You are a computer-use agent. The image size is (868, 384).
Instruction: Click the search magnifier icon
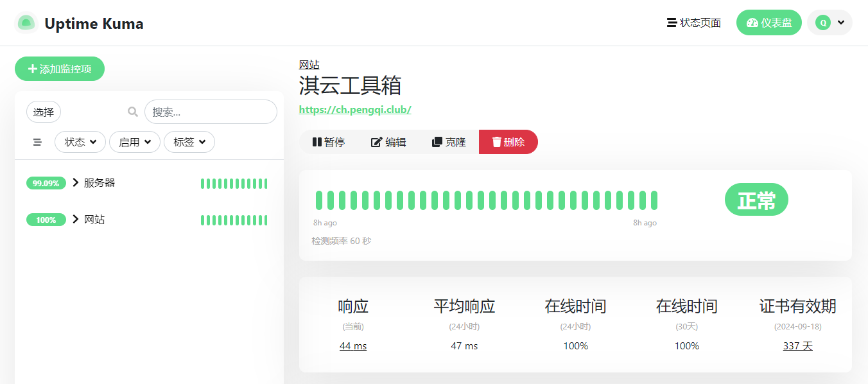(x=133, y=112)
